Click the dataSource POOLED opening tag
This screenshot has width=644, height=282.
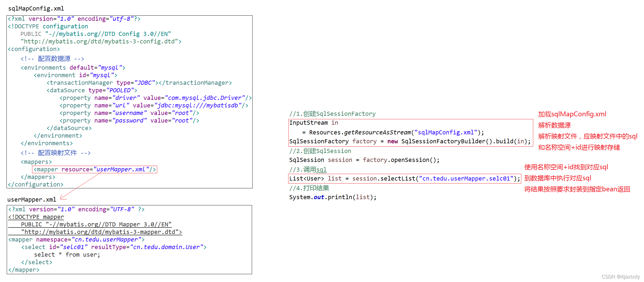point(92,90)
